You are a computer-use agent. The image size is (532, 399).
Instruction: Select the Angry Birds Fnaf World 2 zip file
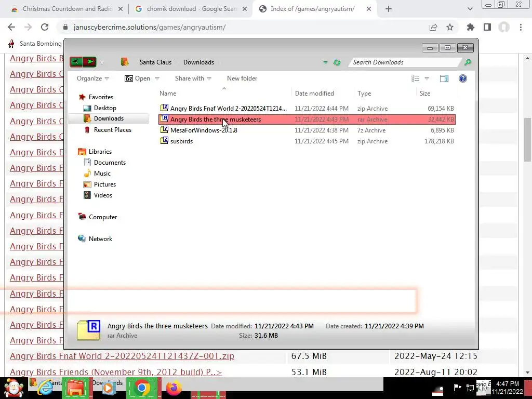click(307, 109)
